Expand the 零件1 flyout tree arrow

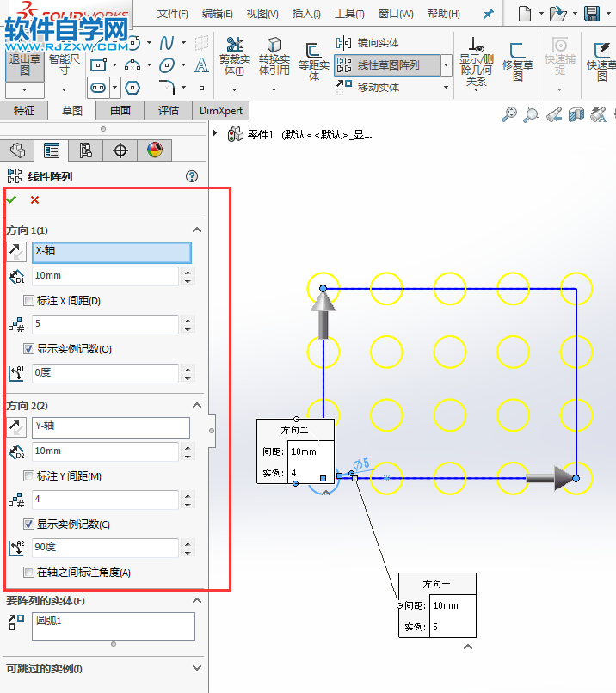(x=215, y=132)
